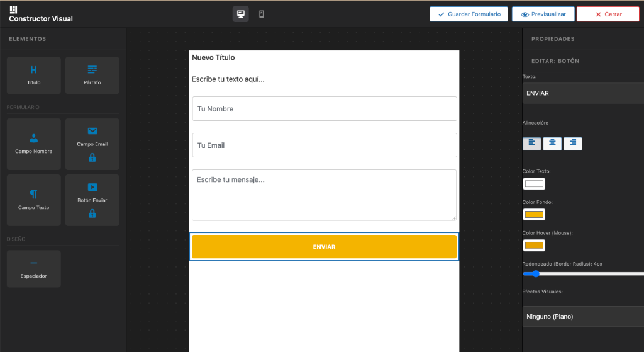This screenshot has width=644, height=352.
Task: Switch to desktop preview mode
Action: (x=240, y=14)
